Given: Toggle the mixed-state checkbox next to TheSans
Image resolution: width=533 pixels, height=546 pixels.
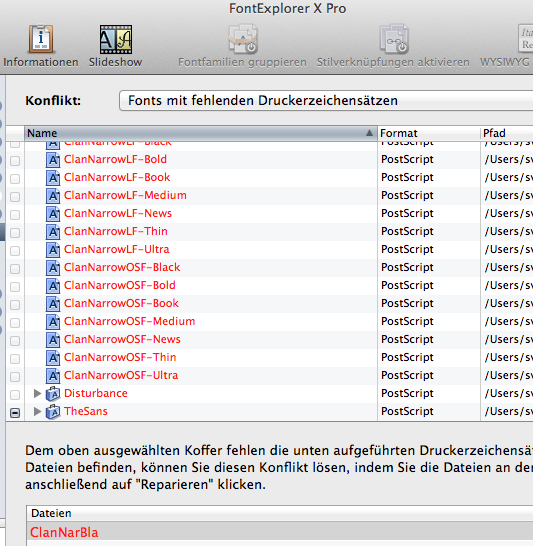Looking at the screenshot, I should coord(15,413).
